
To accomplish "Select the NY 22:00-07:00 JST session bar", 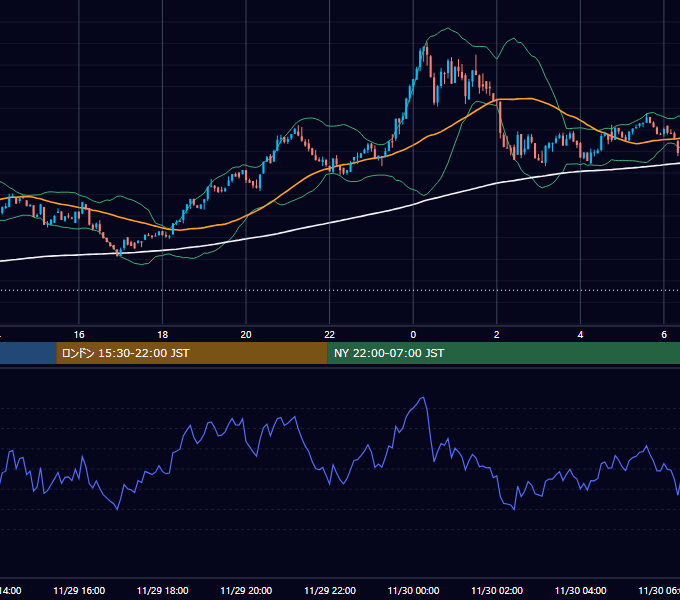I will coord(503,353).
